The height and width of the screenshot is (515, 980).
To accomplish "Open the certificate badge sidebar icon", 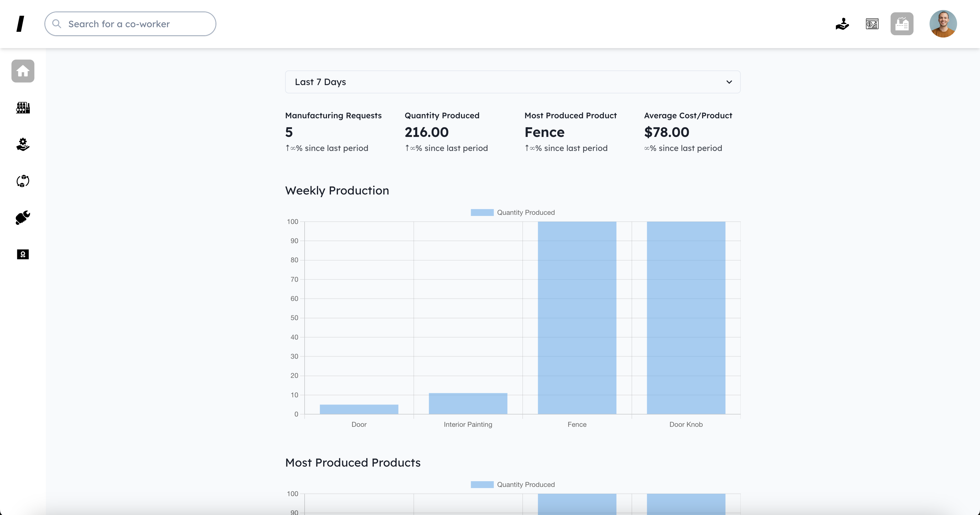I will coord(23,254).
